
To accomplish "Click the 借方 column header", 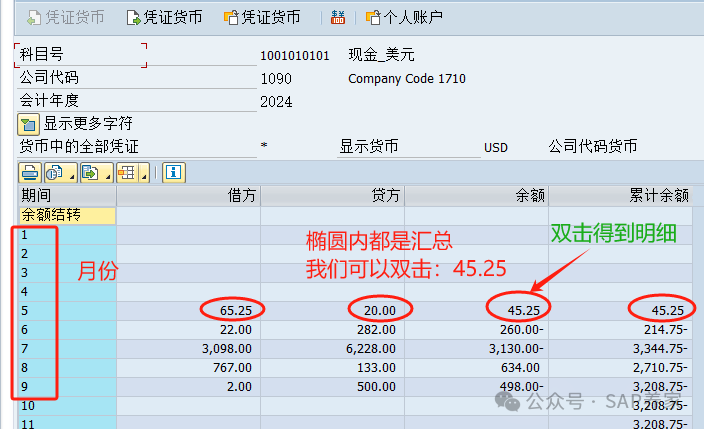I will 189,196.
